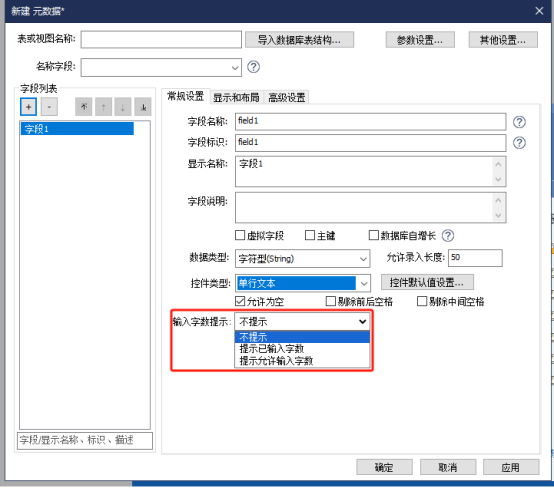Uncheck the 允许为空 checkbox
554x489 pixels.
pos(240,301)
